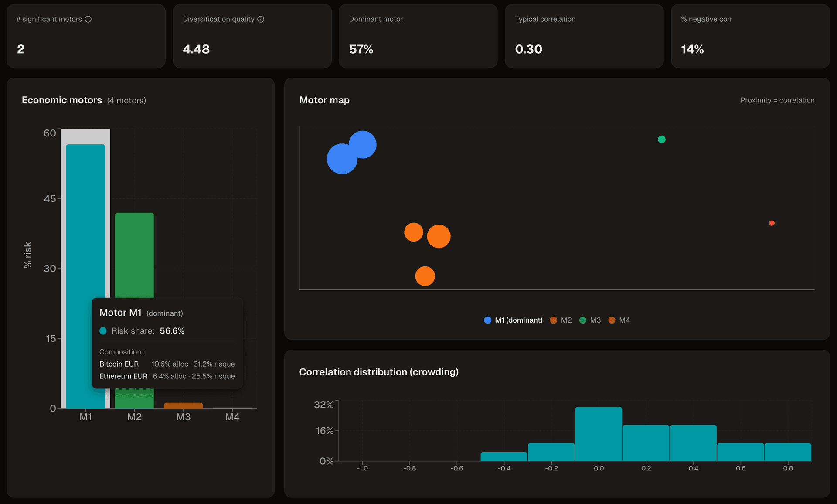
Task: Click the tallest histogram bar at 0.0
Action: pyautogui.click(x=599, y=434)
